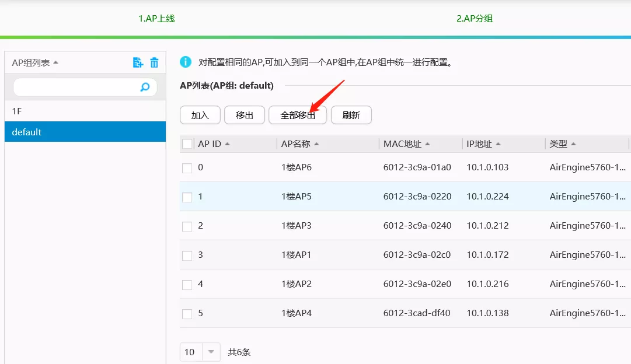This screenshot has height=364, width=631.
Task: Click the delete AP group trash icon
Action: [x=154, y=62]
